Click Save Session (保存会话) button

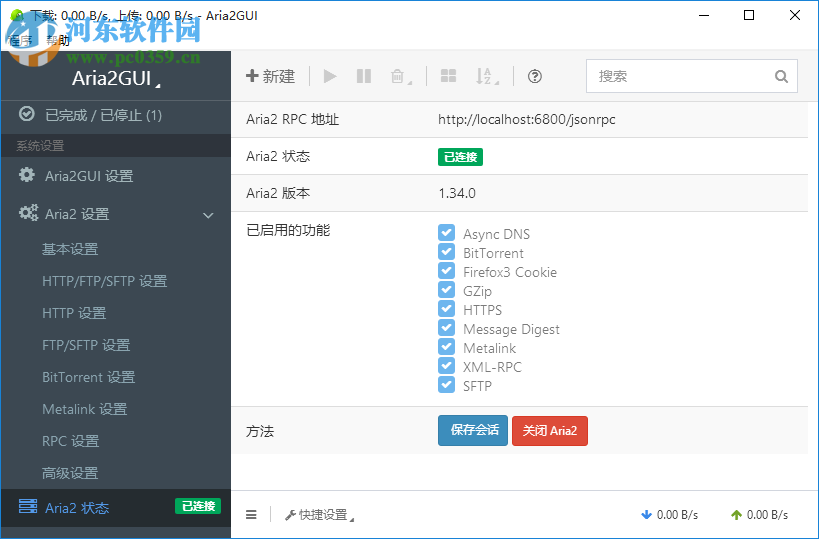coord(473,431)
